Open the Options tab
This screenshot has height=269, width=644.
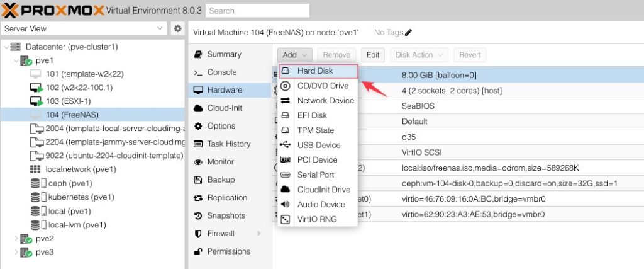click(230, 126)
